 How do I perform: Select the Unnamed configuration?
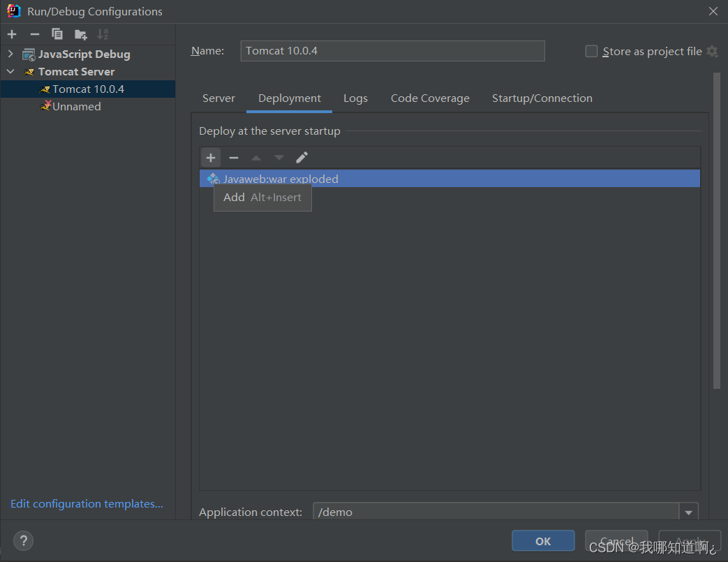pyautogui.click(x=88, y=107)
